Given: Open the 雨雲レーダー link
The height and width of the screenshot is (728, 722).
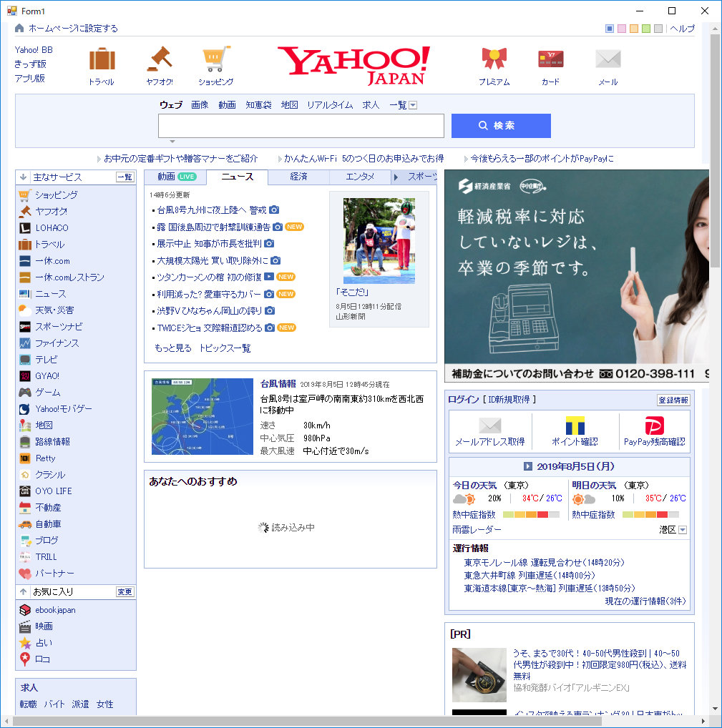Looking at the screenshot, I should tap(477, 530).
